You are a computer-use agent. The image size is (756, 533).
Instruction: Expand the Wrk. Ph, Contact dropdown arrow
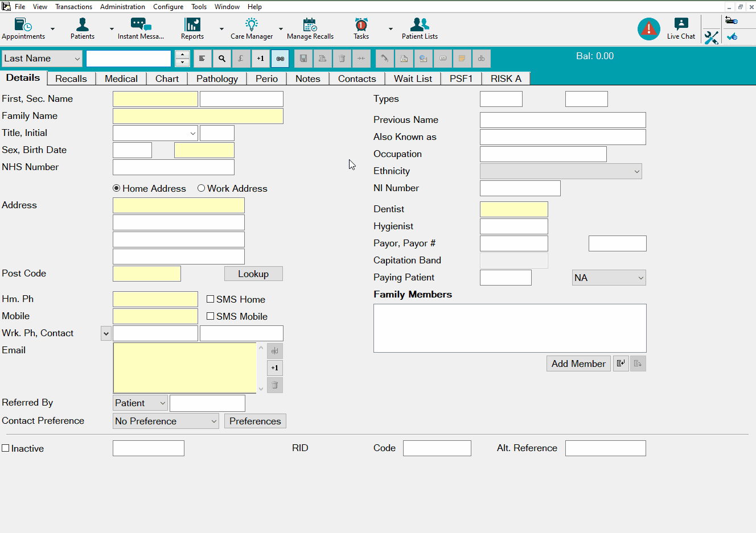[x=106, y=333]
